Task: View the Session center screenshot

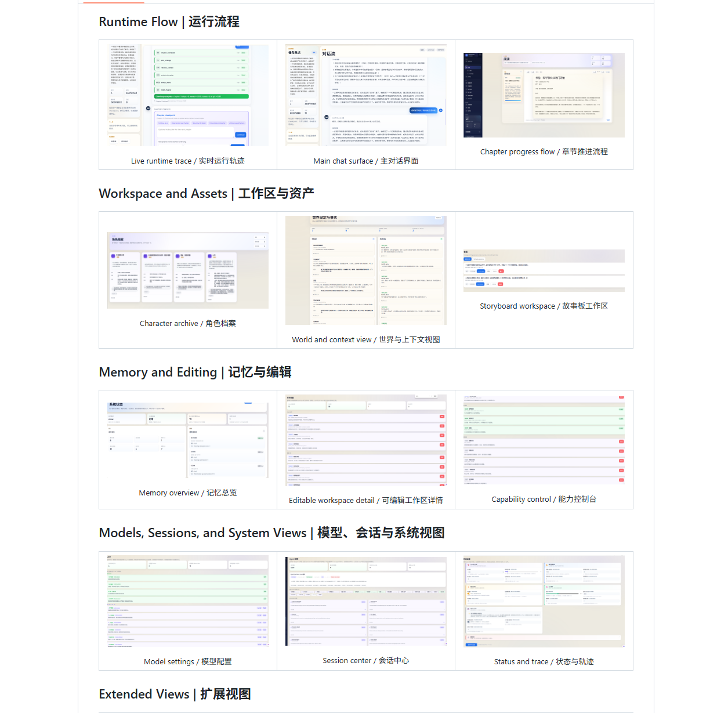Action: 365,601
